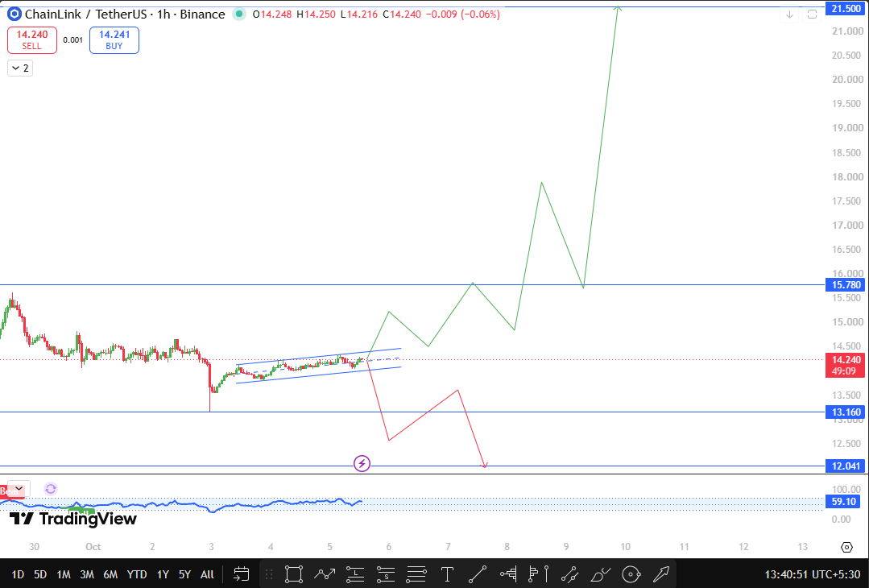869x588 pixels.
Task: Select the All time range
Action: click(x=207, y=574)
